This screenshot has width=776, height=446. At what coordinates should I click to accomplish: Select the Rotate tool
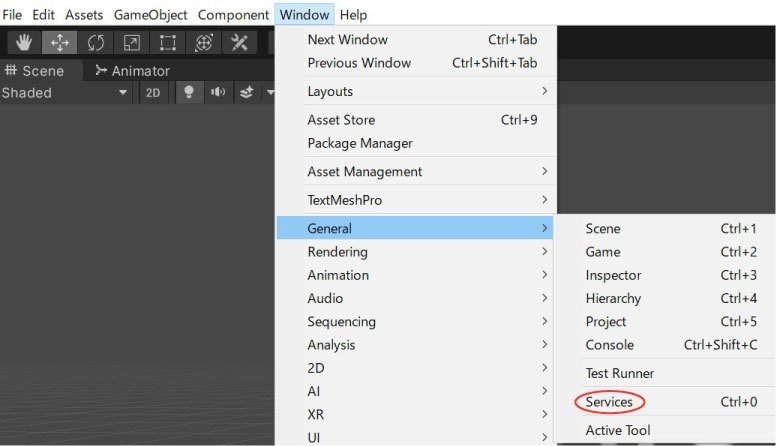coord(95,43)
